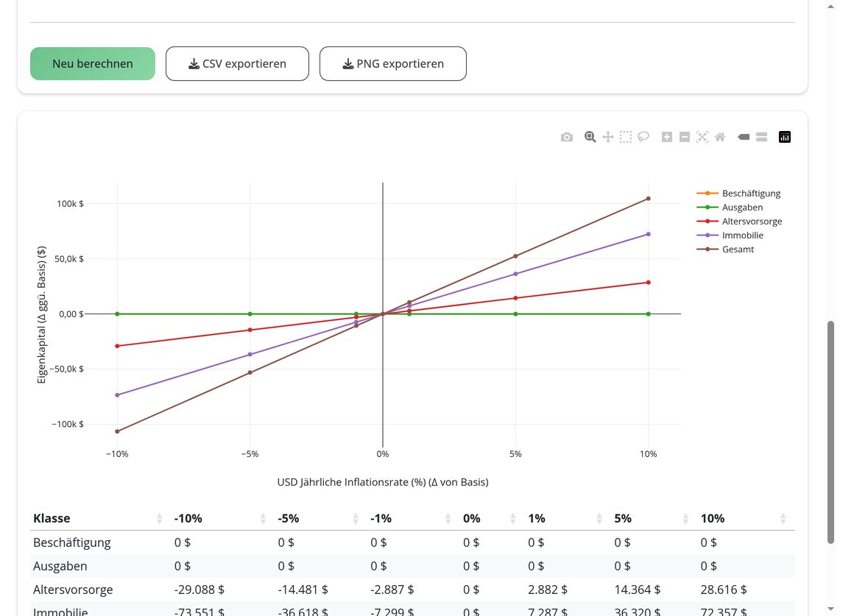Click the Immobilie data point at -10%
Viewport: 854px width, 616px height.
(x=117, y=395)
